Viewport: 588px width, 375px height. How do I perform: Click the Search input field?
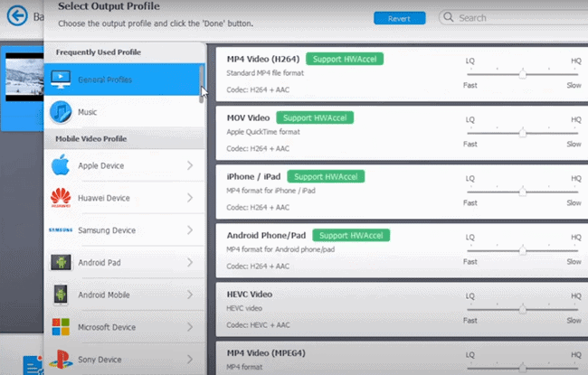[514, 17]
